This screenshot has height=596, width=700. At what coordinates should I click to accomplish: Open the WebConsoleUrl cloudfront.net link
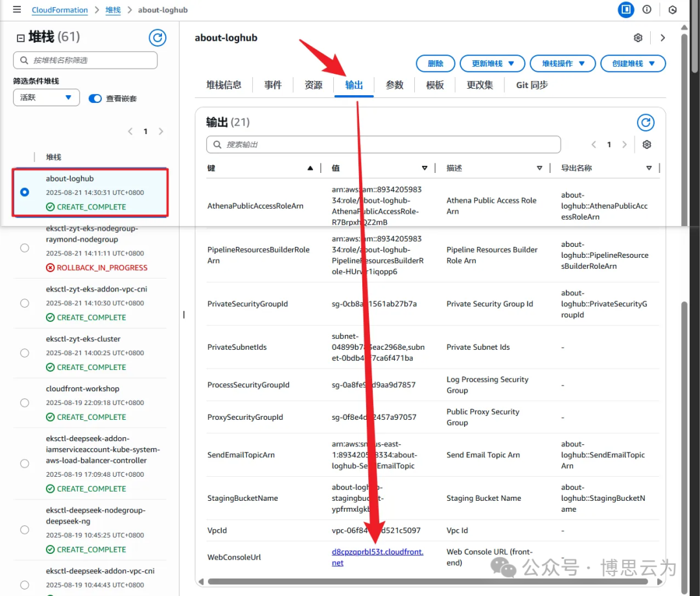(x=377, y=557)
